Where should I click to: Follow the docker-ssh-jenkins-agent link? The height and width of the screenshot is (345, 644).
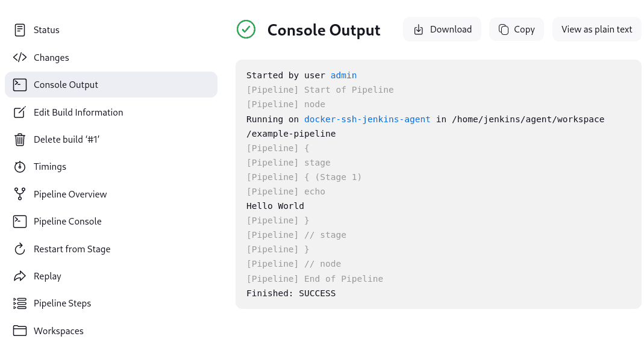(x=367, y=119)
